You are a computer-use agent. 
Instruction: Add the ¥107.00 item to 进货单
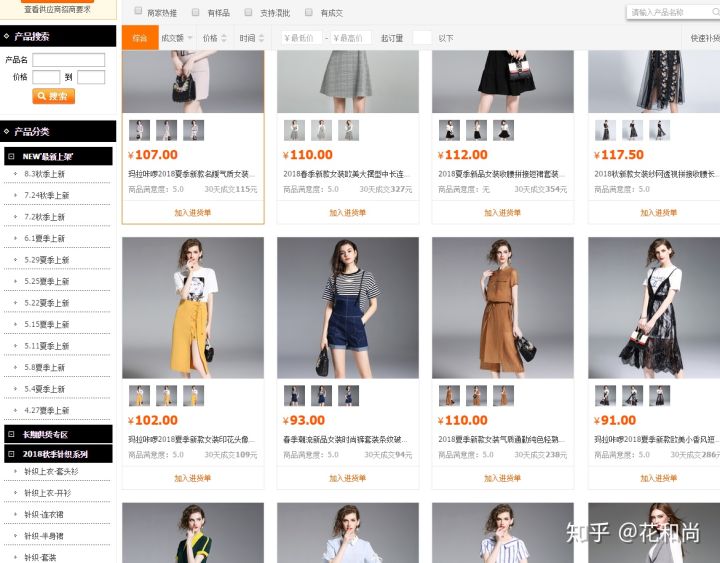point(193,213)
